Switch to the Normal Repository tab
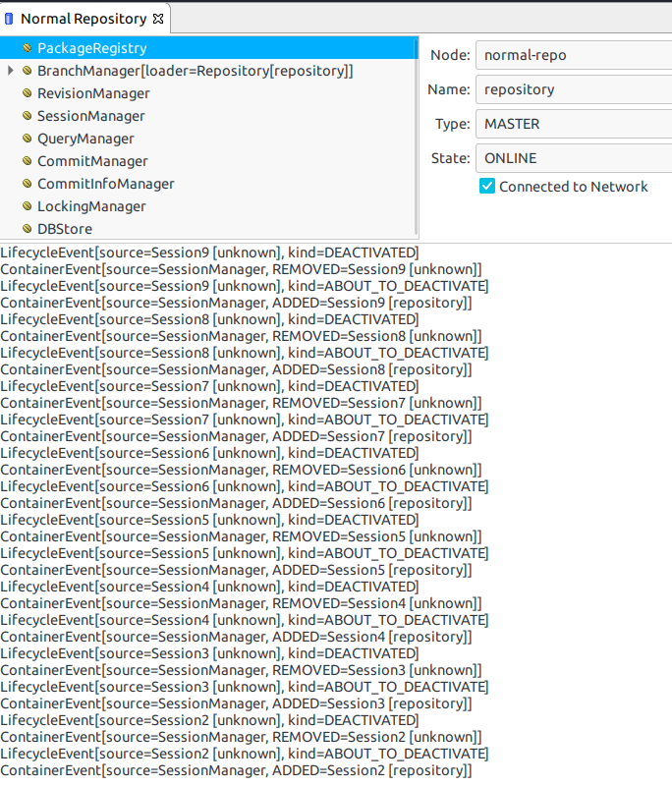Screen dimensions: 672x786 point(84,19)
